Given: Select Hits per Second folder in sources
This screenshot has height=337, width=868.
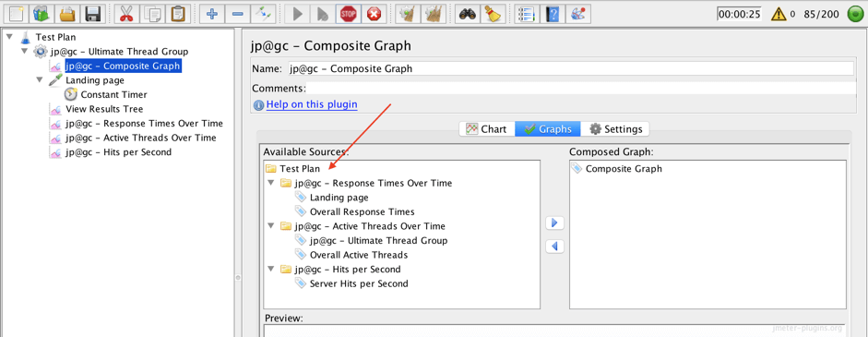Looking at the screenshot, I should pos(348,270).
